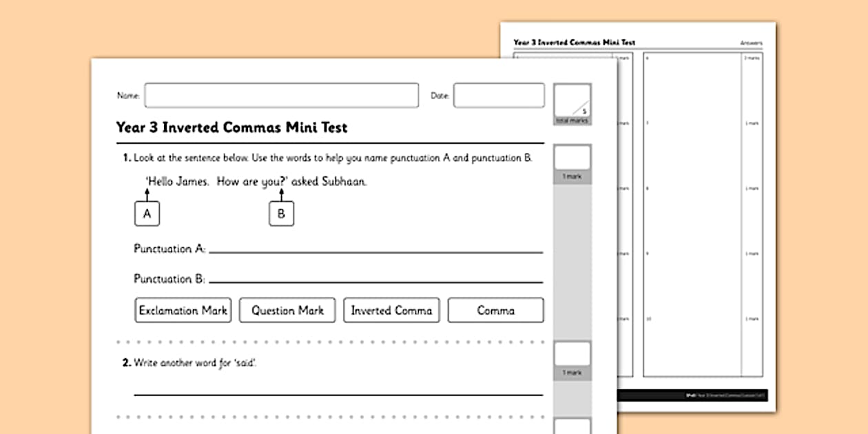868x434 pixels.
Task: Choose the Comma word box
Action: tap(495, 311)
